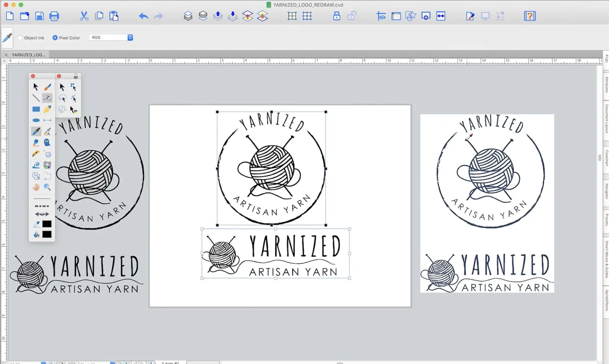Click the Paste clipboard icon
This screenshot has height=364, width=609.
(x=114, y=16)
